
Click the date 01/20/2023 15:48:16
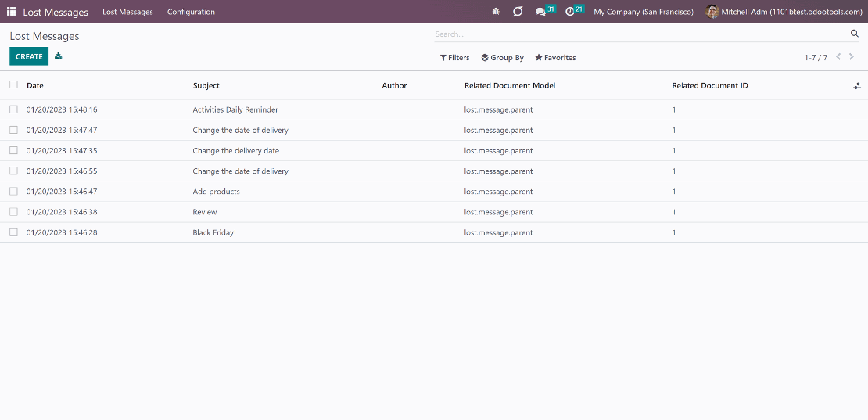[x=62, y=109]
